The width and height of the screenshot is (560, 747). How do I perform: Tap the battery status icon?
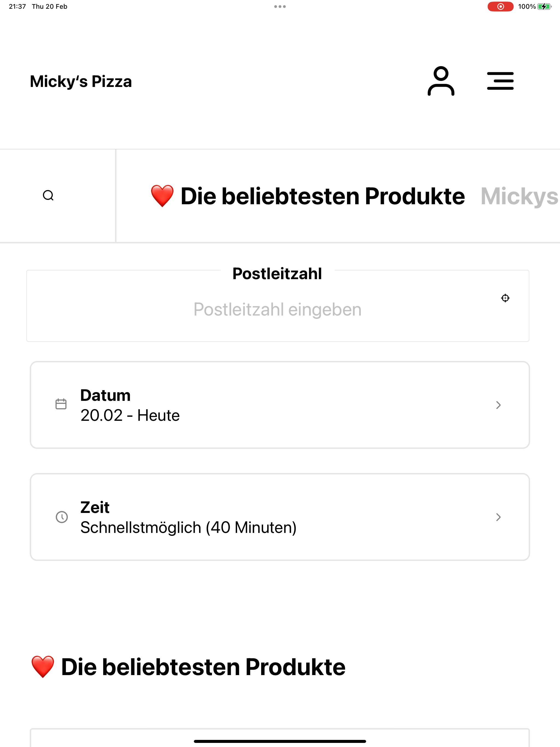(544, 6)
